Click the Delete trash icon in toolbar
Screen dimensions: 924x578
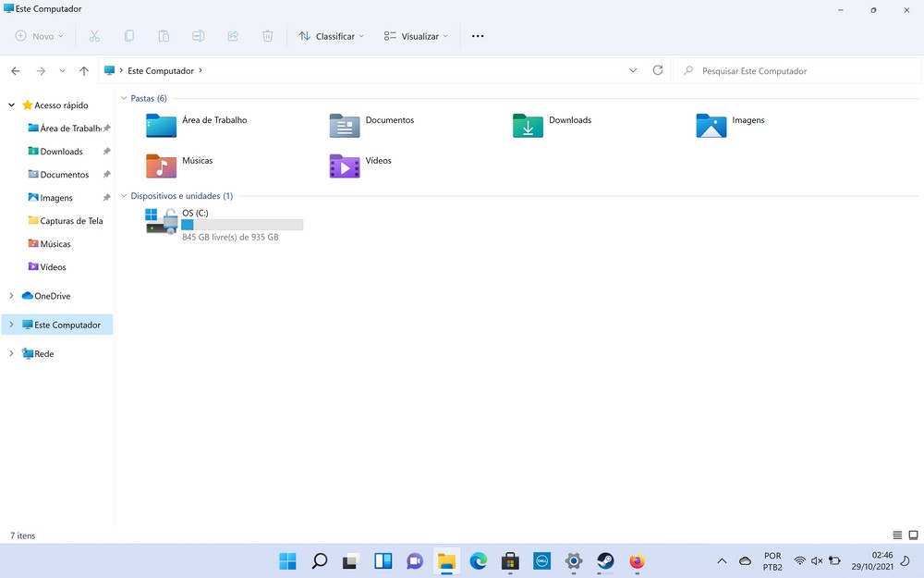(267, 36)
